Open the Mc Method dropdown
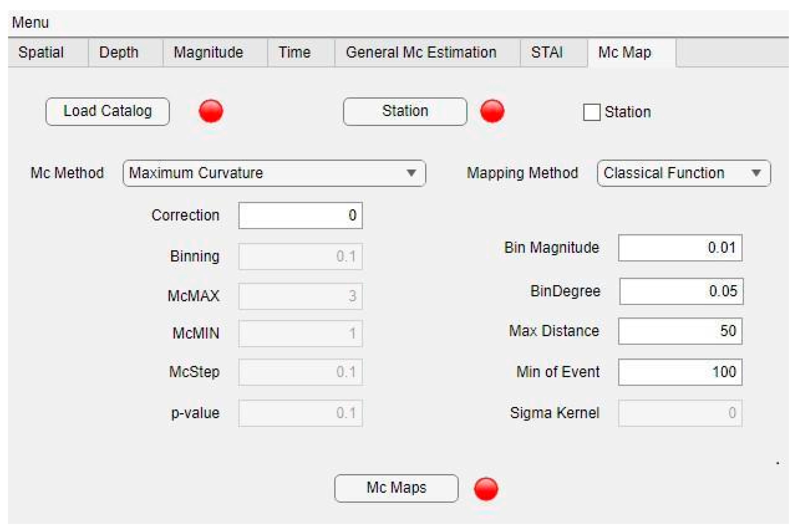796x532 pixels. pyautogui.click(x=274, y=173)
